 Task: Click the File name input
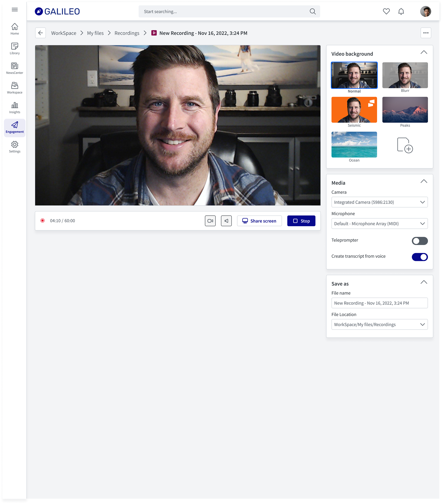point(379,303)
